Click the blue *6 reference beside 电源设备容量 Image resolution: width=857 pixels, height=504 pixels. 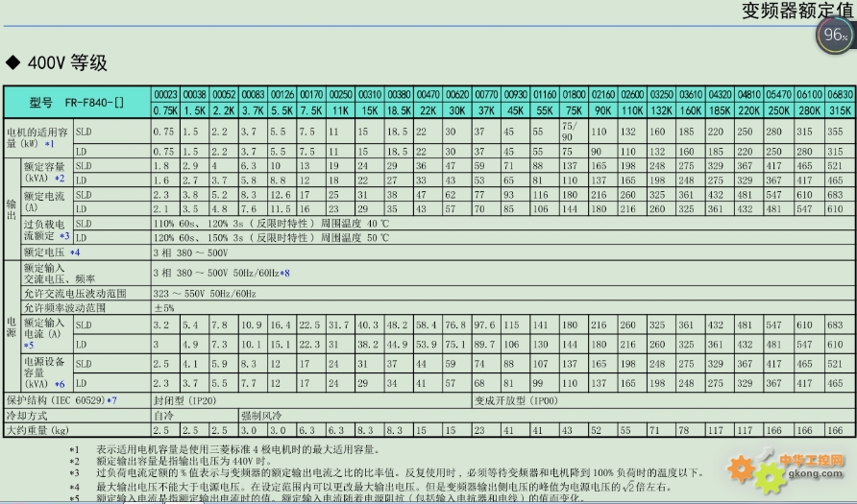[x=59, y=384]
